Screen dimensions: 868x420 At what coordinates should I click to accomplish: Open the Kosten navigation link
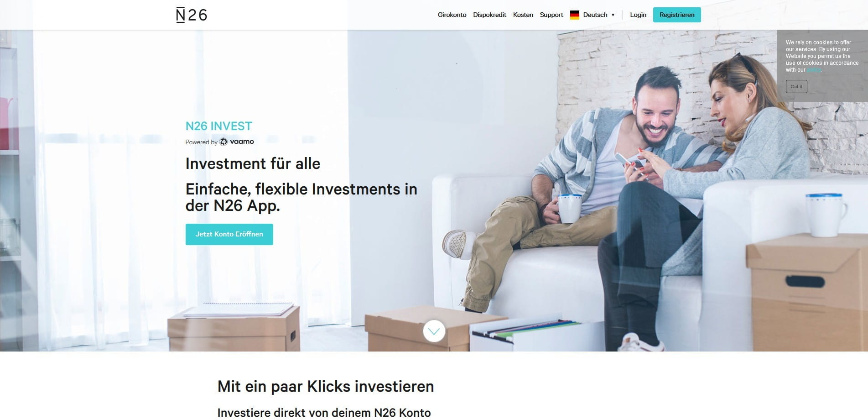click(x=523, y=15)
